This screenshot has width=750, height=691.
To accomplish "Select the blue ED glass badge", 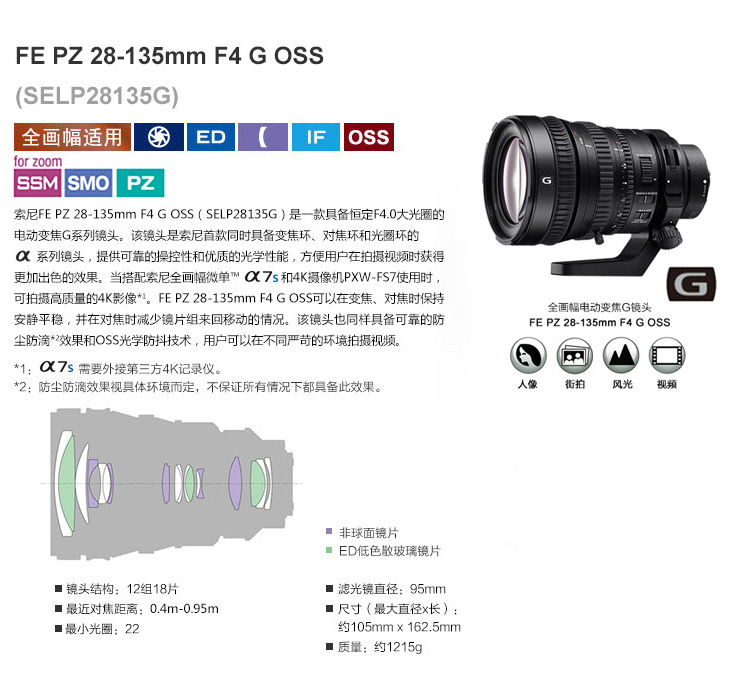I will [211, 137].
